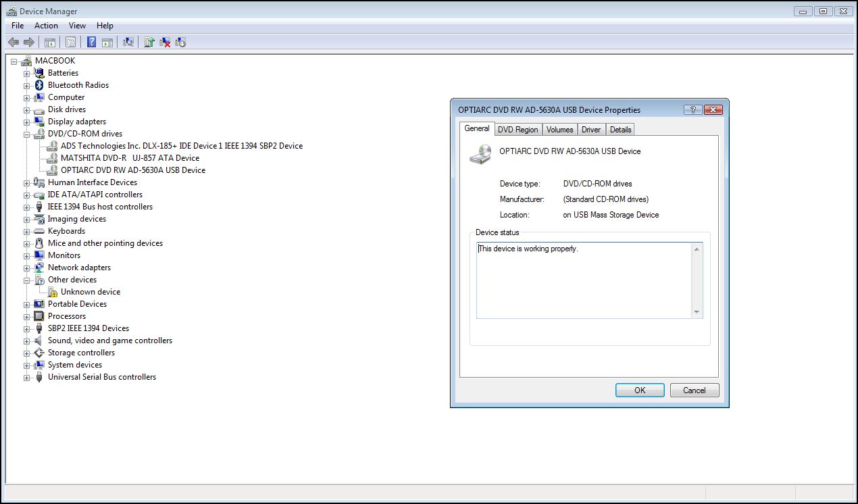Screen dimensions: 858x504
Task: Click the OK button in properties dialog
Action: 639,390
